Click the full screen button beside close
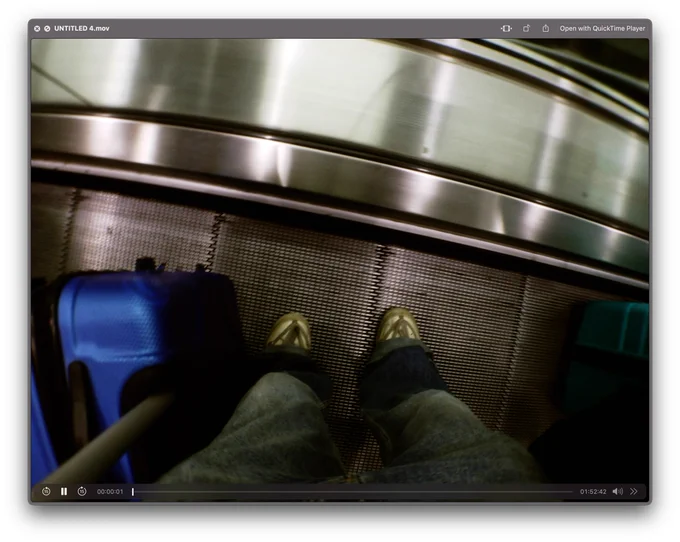680x542 pixels. pos(47,29)
